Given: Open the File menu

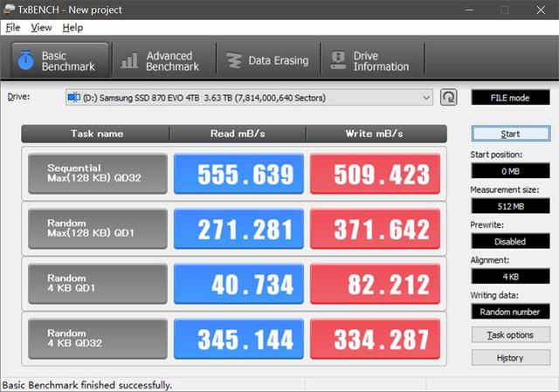Looking at the screenshot, I should pos(13,27).
